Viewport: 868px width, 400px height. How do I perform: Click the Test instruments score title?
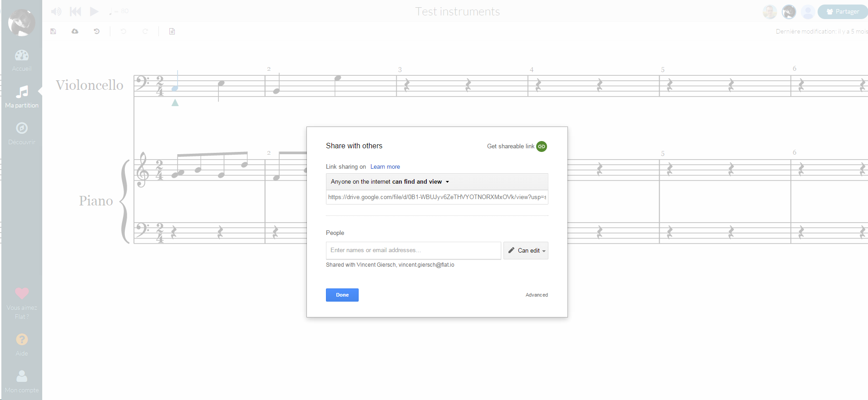tap(458, 12)
